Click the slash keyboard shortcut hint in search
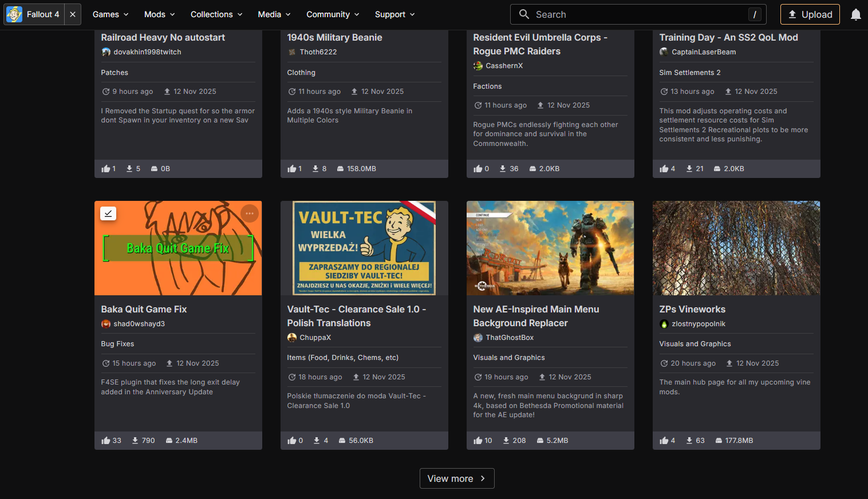 (x=755, y=14)
